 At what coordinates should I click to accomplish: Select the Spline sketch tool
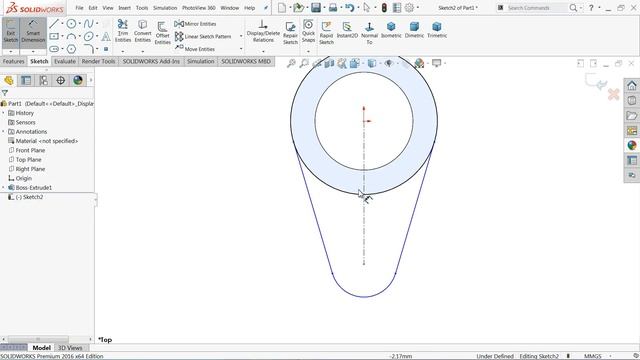pos(88,24)
